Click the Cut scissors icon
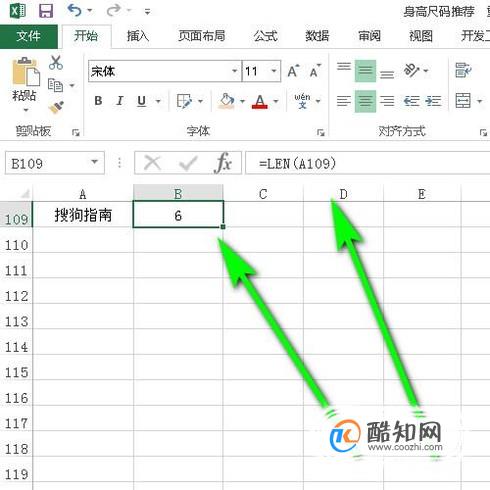 (x=56, y=62)
